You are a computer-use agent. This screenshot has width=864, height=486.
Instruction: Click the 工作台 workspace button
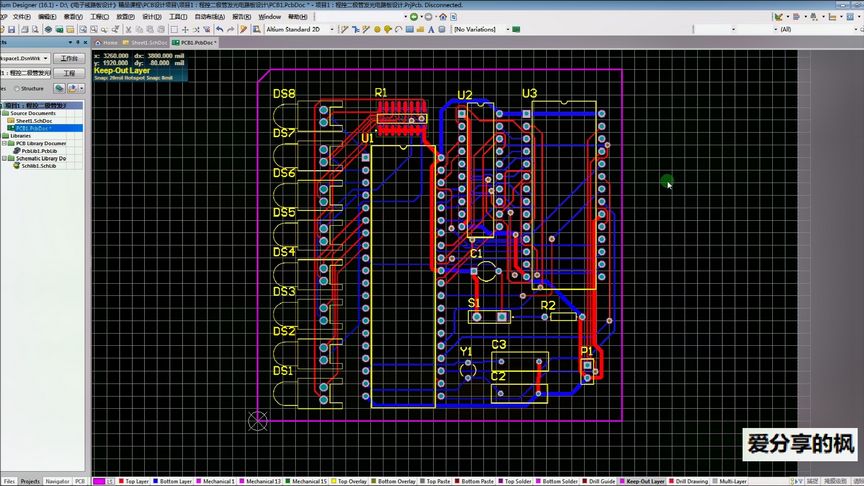coord(69,58)
